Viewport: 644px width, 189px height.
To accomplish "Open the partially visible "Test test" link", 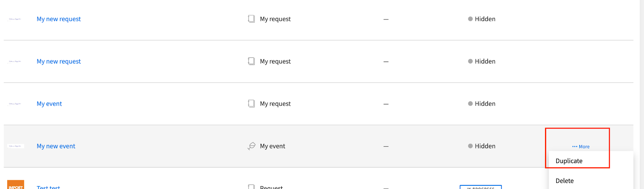I will (48, 187).
